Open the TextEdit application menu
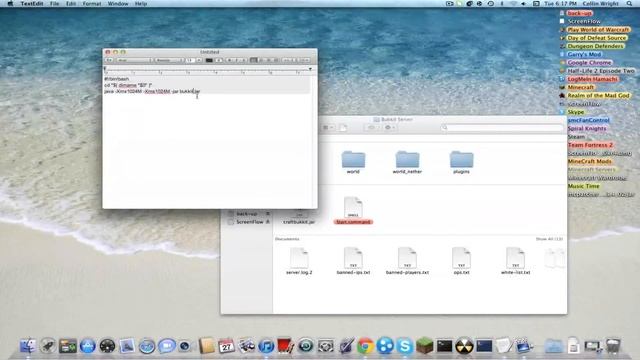 click(32, 4)
